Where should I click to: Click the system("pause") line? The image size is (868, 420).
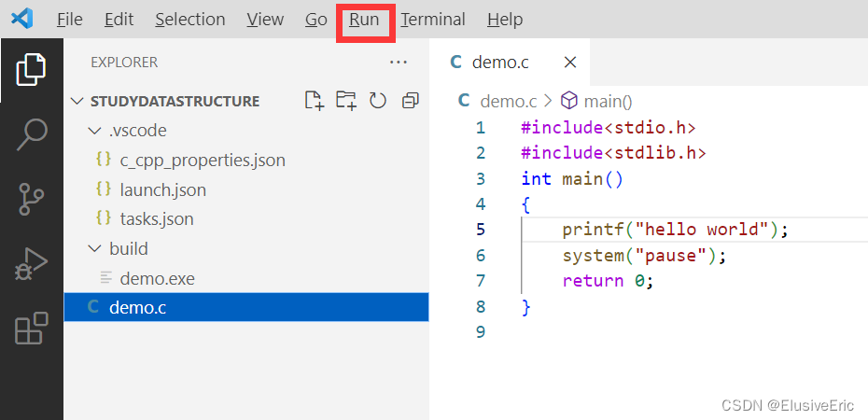pos(644,255)
